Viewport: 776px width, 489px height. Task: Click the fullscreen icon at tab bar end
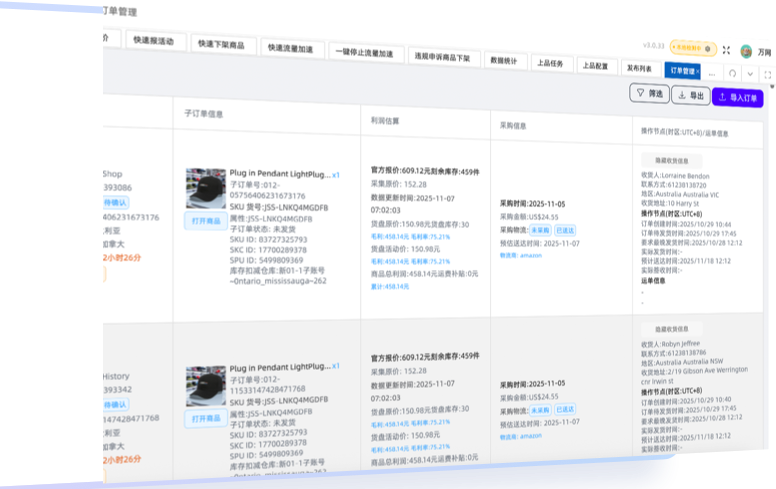[768, 75]
